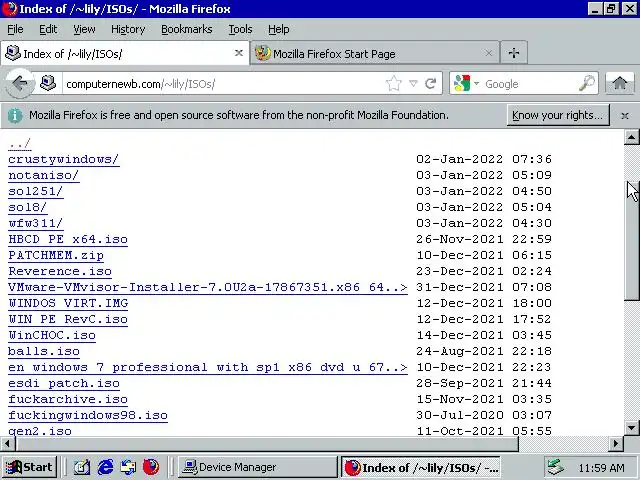The image size is (640, 480).
Task: Bookmark this page with the star icon
Action: pos(393,84)
